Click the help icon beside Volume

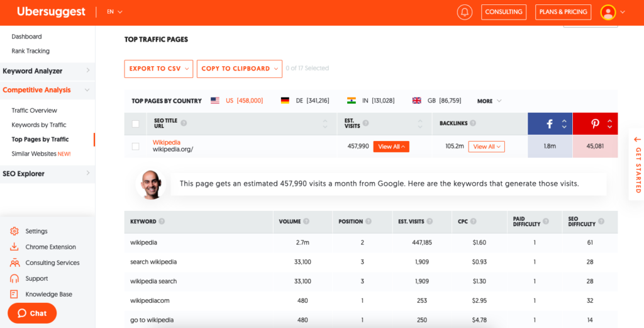pyautogui.click(x=306, y=221)
